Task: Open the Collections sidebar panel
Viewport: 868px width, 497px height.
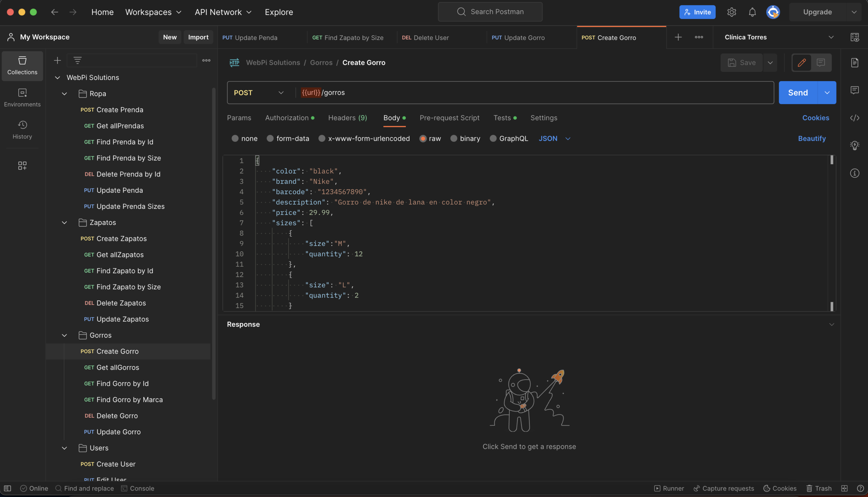Action: (x=22, y=66)
